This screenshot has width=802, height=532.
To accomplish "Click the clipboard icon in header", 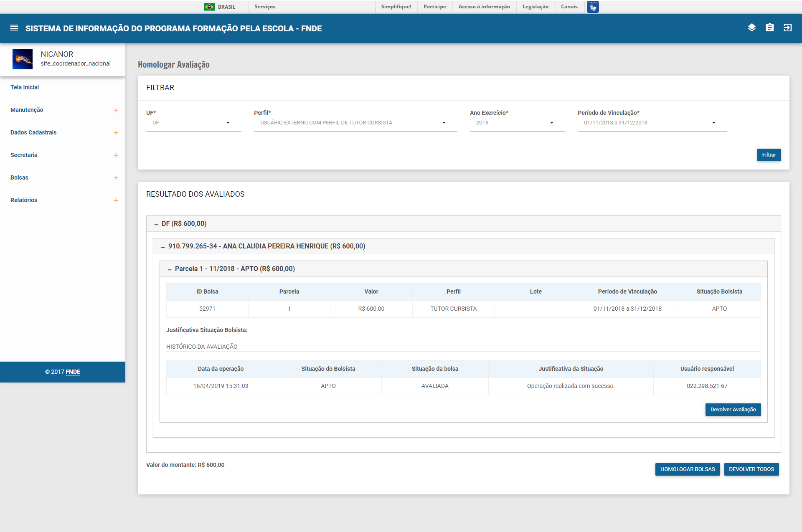I will click(769, 28).
